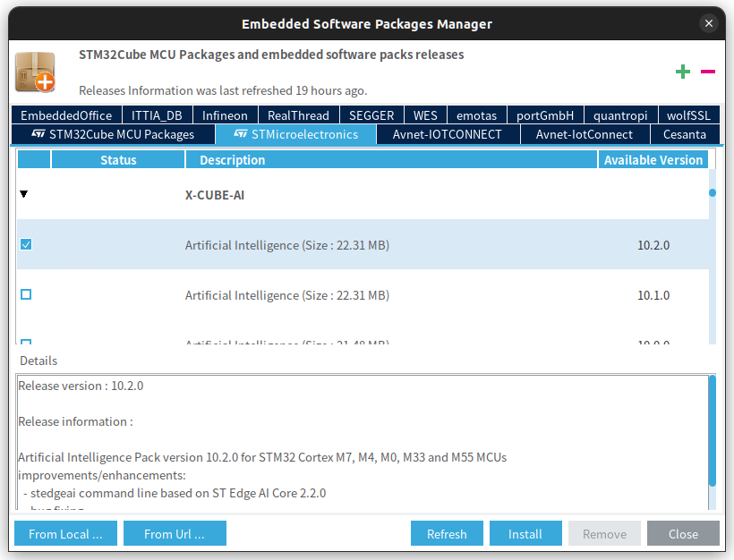Select the X-CUBE-AI group row text
Image resolution: width=734 pixels, height=560 pixels.
pos(215,195)
